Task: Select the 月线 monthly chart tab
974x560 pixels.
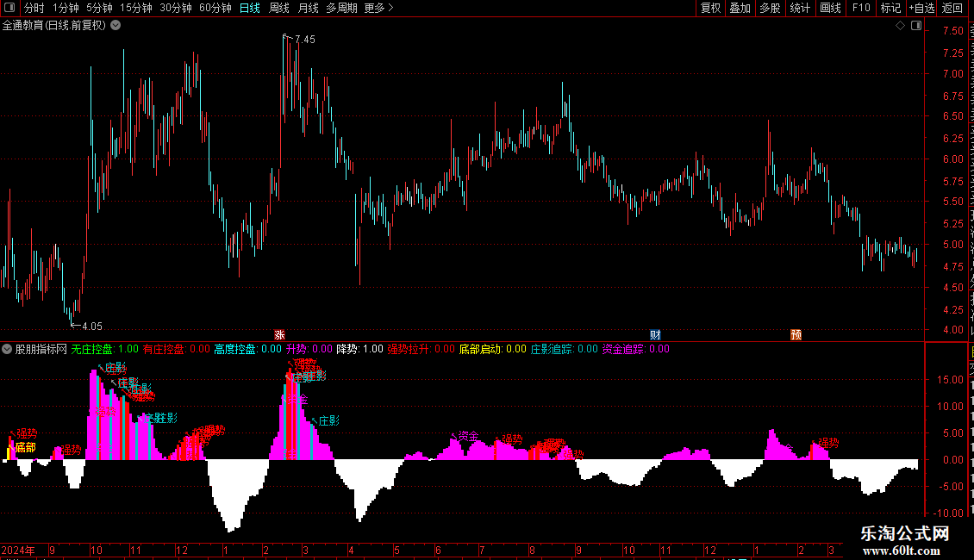Action: [x=308, y=8]
